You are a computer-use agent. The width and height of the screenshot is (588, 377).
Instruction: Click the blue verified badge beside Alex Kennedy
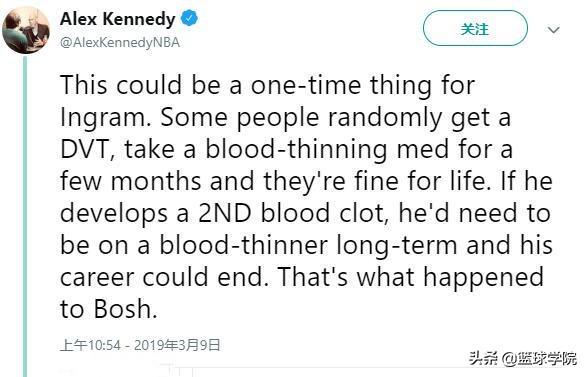point(189,19)
